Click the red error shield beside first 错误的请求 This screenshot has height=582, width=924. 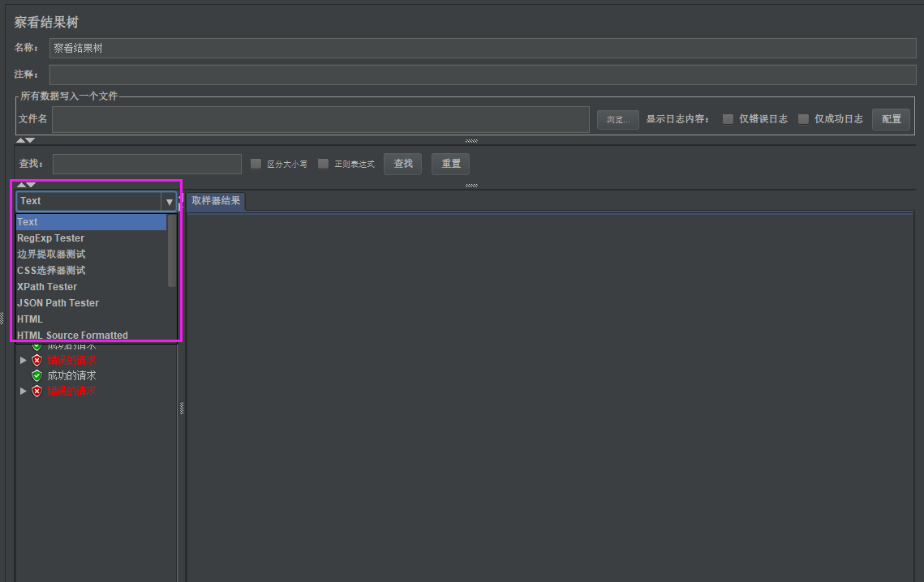tap(37, 359)
